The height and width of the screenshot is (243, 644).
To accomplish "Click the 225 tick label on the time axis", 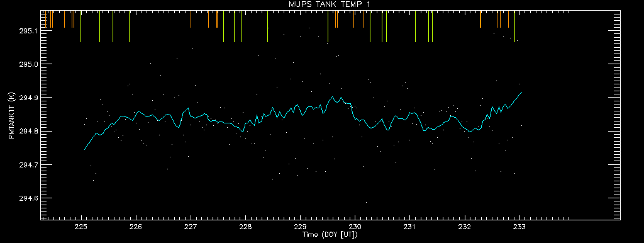I will pyautogui.click(x=81, y=228).
